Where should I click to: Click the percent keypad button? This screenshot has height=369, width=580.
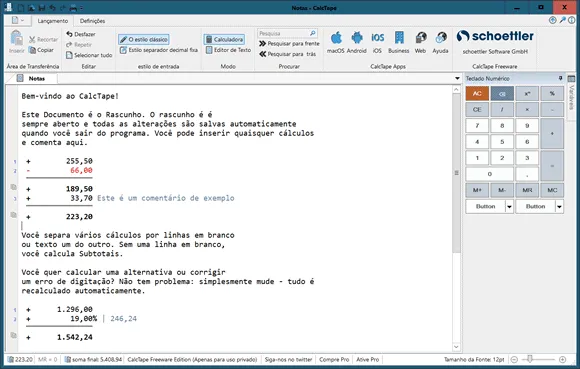coord(552,94)
